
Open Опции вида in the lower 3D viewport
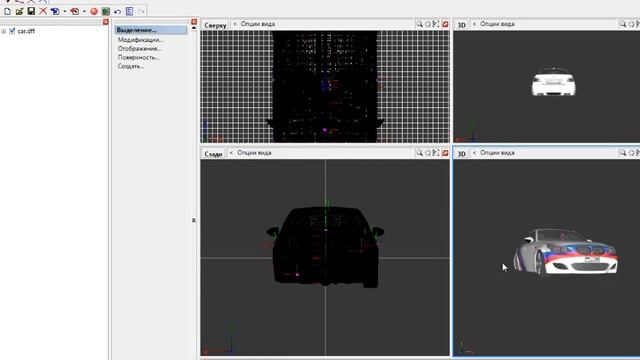497,153
